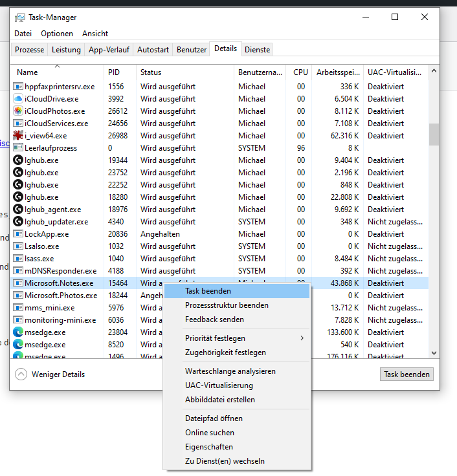Switch to the Benutzer tab
The width and height of the screenshot is (457, 476).
(x=192, y=50)
